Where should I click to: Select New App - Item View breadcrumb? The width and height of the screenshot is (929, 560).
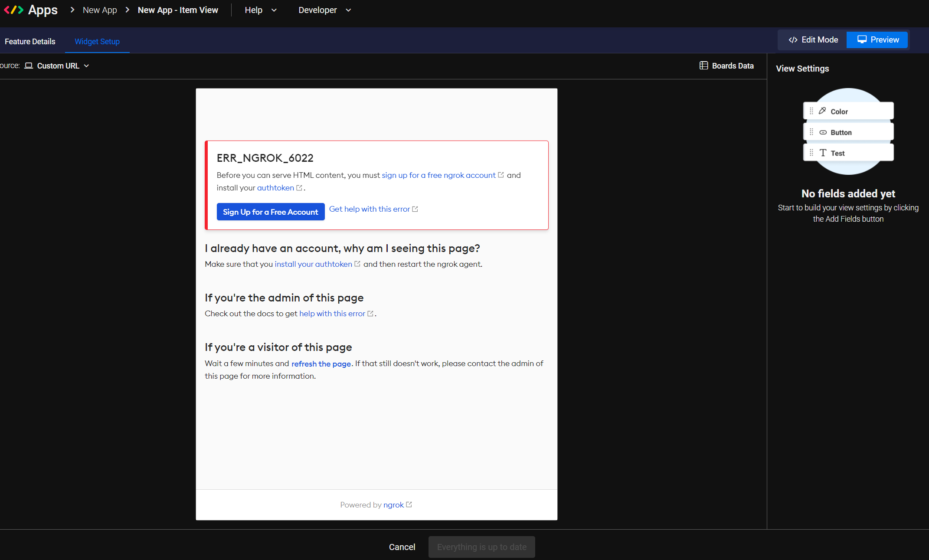(x=178, y=10)
